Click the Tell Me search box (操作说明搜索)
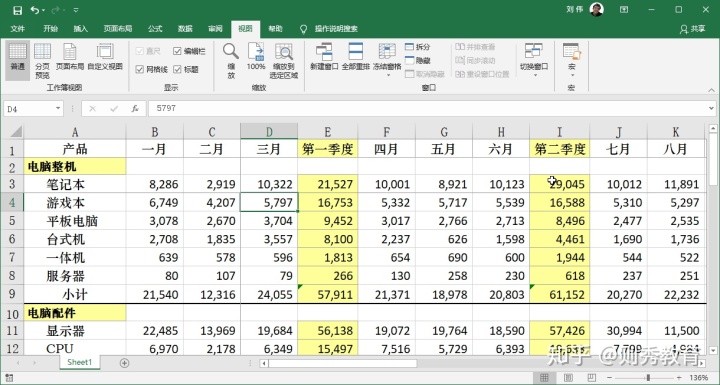The width and height of the screenshot is (720, 385). pyautogui.click(x=336, y=28)
